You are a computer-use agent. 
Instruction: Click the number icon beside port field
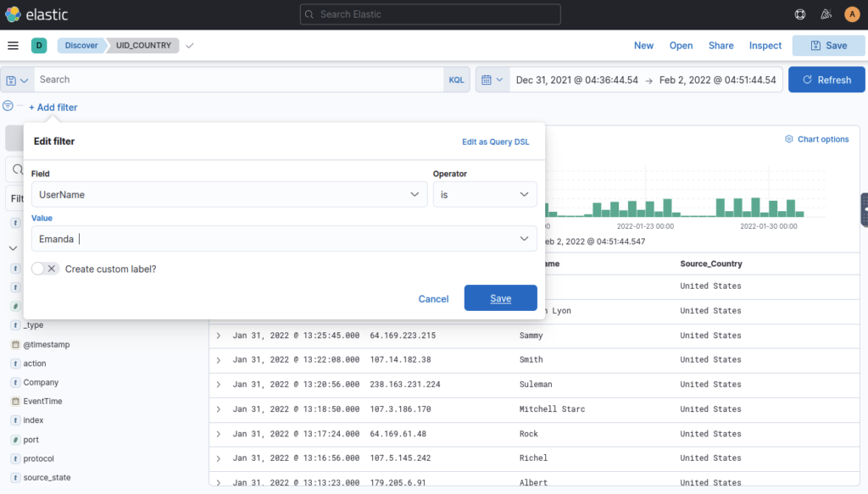pyautogui.click(x=15, y=440)
